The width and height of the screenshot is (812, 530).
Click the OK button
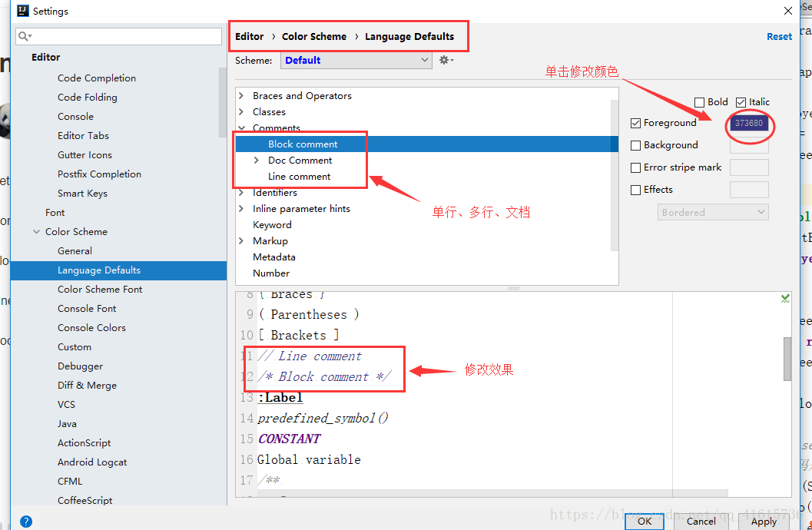coord(645,522)
